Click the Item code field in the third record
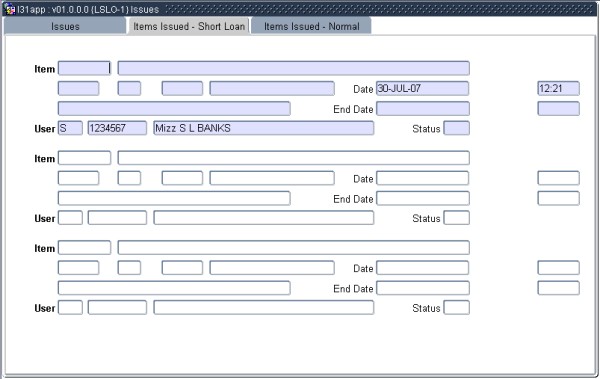Viewport: 600px width, 379px height. pos(84,248)
